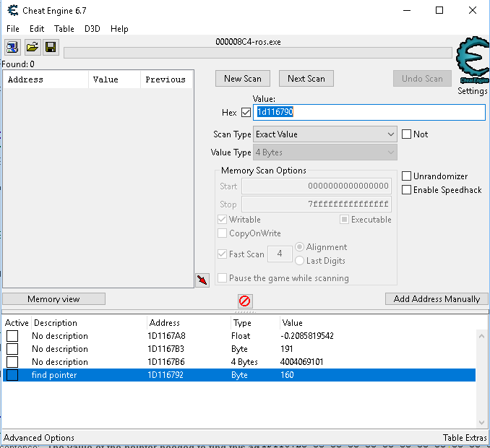Open the Cheat Engine logo settings
Image resolution: width=490 pixels, height=448 pixels.
473,61
